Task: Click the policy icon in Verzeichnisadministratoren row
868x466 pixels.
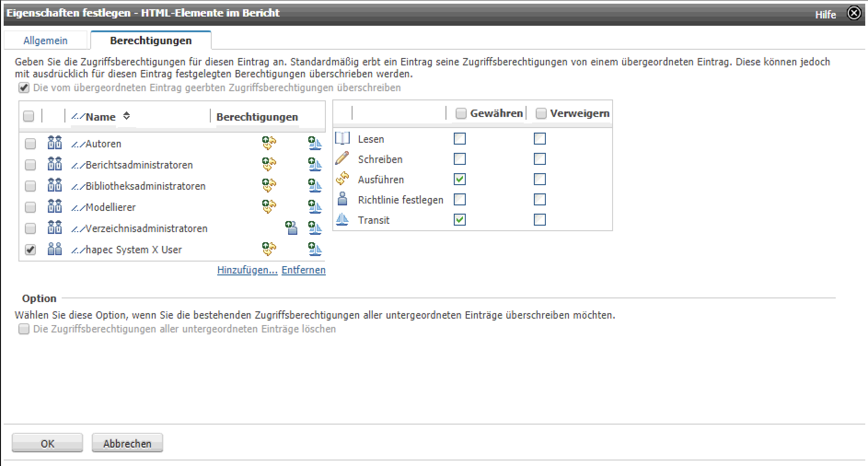Action: pos(291,228)
